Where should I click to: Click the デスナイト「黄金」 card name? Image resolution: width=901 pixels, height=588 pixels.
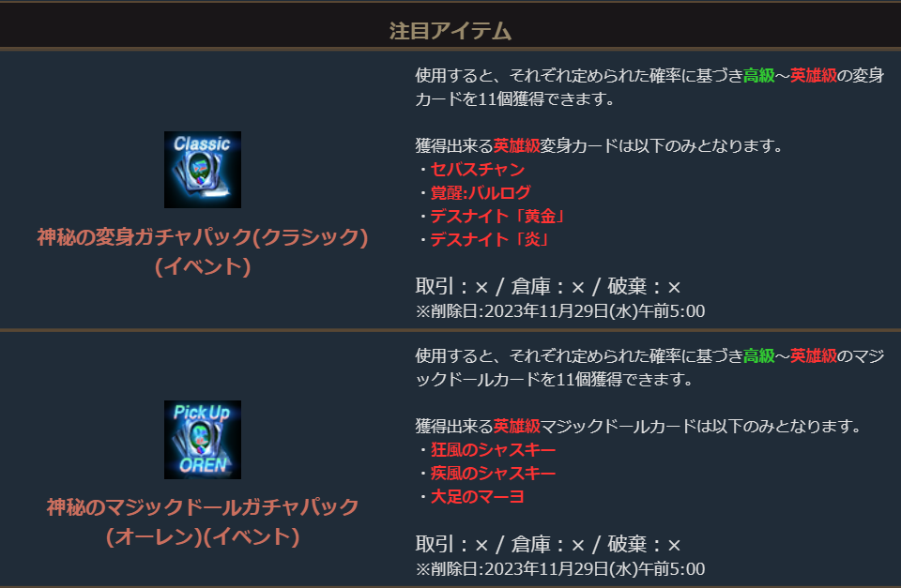coord(498,217)
